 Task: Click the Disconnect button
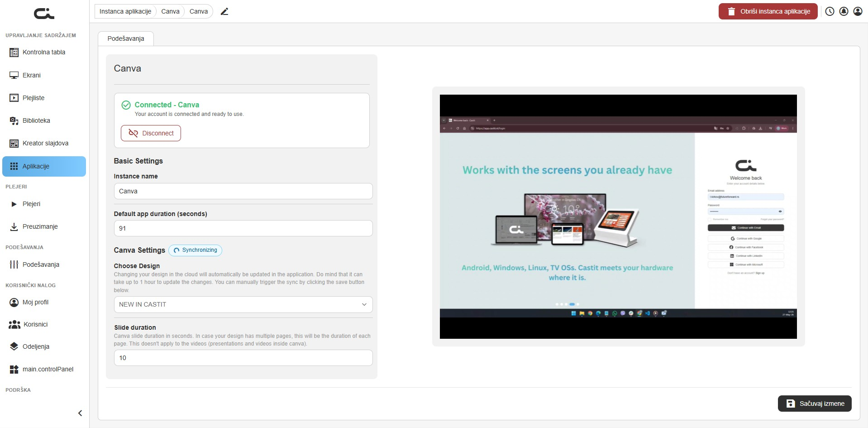(151, 133)
